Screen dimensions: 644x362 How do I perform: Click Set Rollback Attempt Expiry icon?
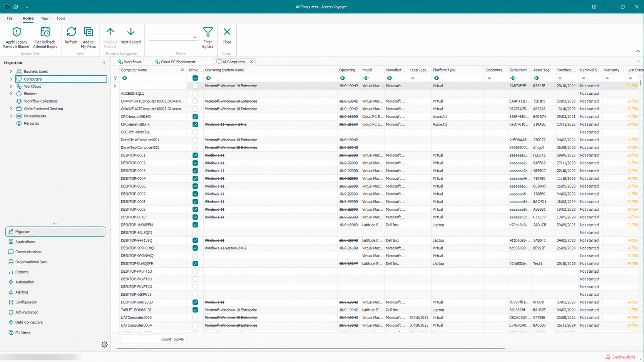tap(45, 32)
